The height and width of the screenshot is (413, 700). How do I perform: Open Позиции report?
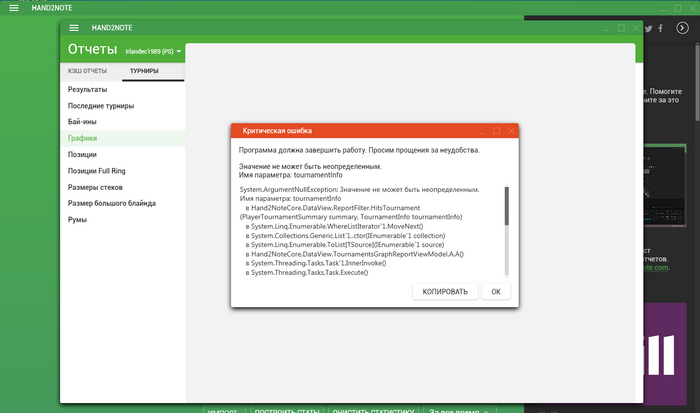coord(123,154)
